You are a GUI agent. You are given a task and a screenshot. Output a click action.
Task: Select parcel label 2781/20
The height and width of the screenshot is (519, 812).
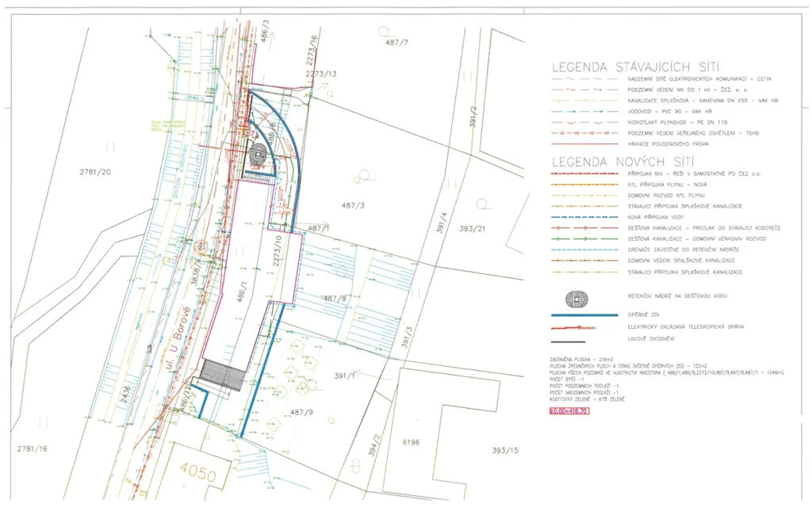click(x=95, y=172)
